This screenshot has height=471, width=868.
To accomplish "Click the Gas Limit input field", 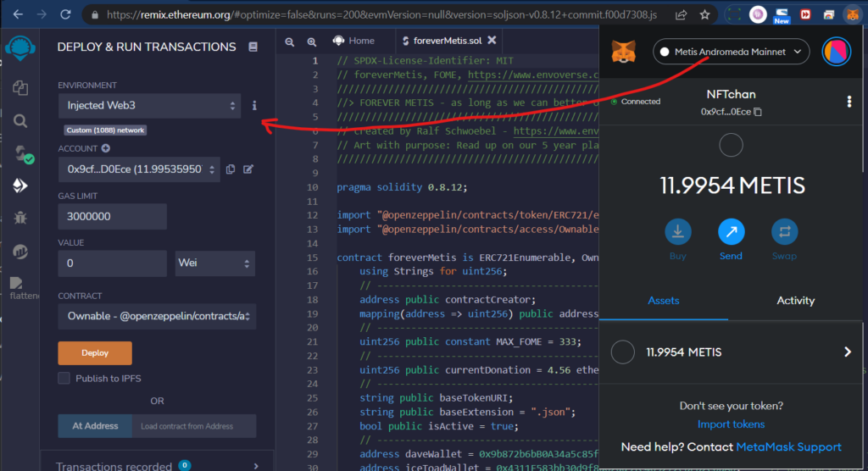I will point(112,217).
